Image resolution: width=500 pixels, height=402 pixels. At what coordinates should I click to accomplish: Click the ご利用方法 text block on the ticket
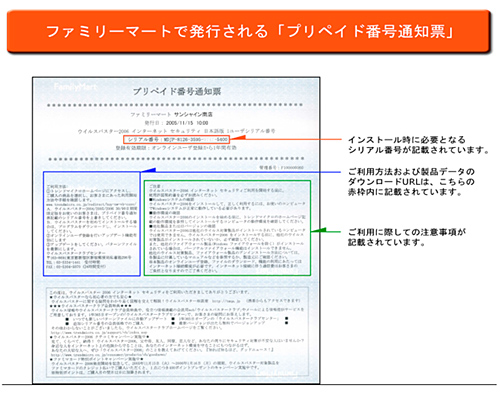[92, 224]
